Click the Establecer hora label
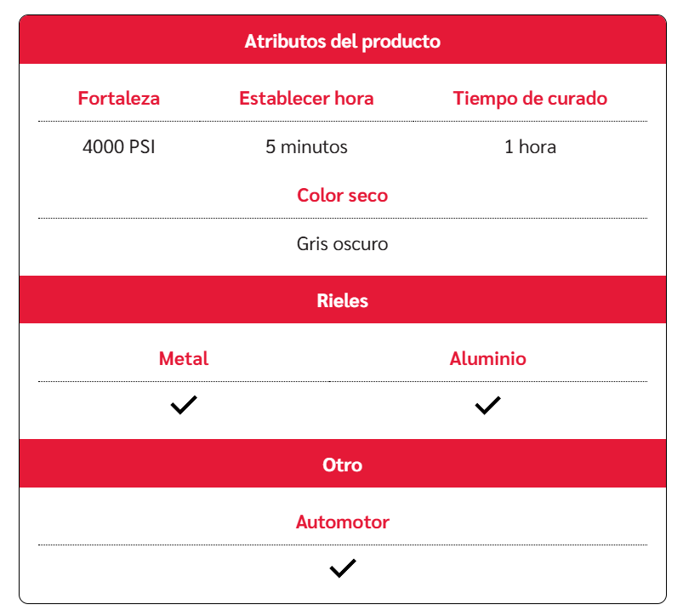The width and height of the screenshot is (683, 616). point(306,98)
